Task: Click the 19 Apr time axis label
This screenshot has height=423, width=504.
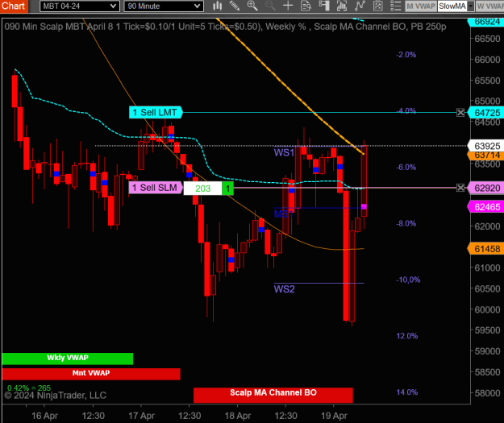Action: coord(334,416)
